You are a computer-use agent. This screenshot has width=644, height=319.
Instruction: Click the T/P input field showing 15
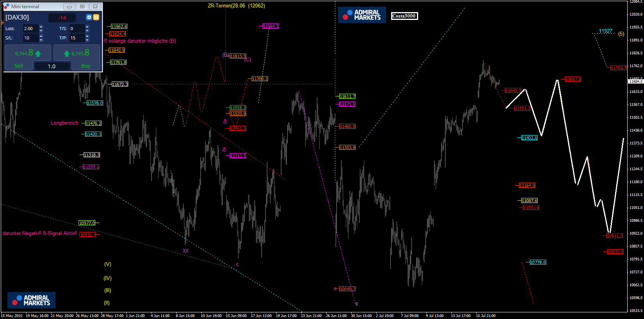(77, 38)
